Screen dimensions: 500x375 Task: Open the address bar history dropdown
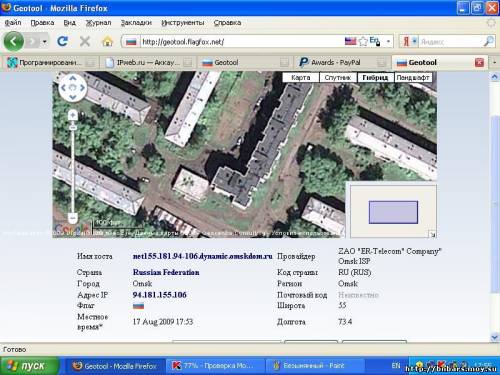coord(388,42)
